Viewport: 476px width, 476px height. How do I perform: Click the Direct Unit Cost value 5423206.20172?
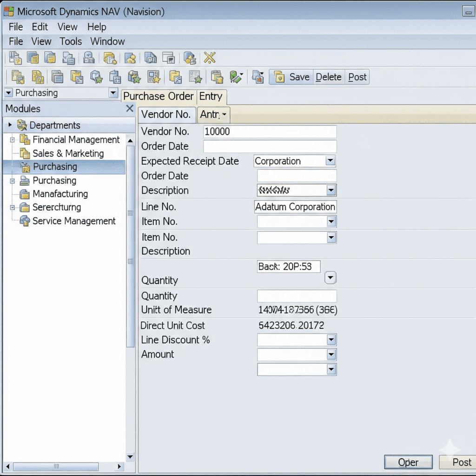click(x=291, y=325)
